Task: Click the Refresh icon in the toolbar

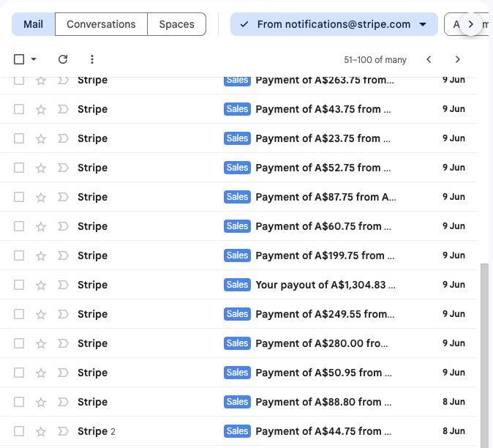Action: pos(63,59)
